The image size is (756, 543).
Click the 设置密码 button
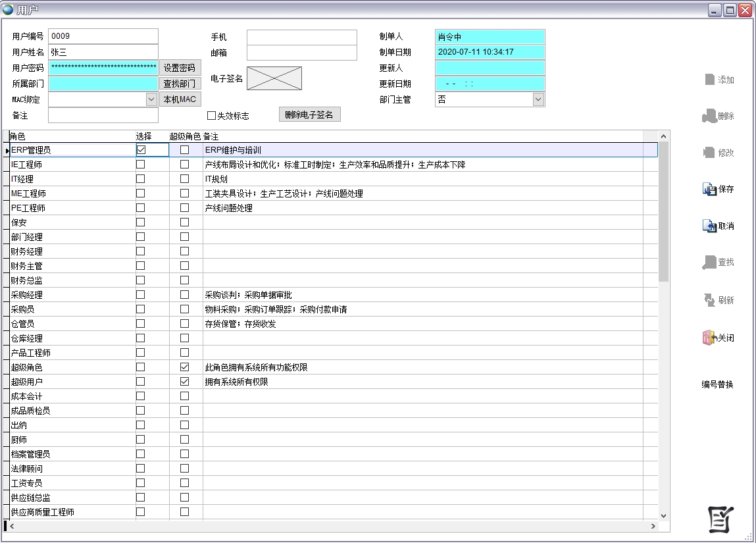[179, 68]
